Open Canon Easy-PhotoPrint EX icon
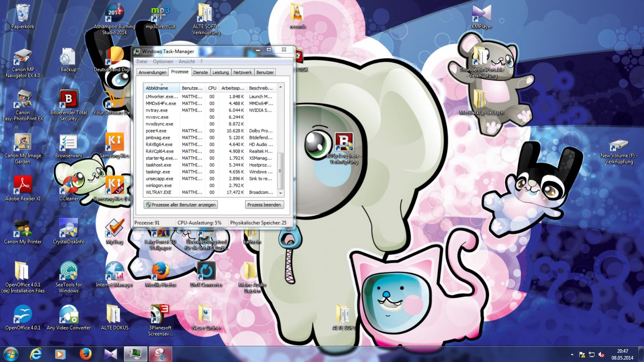 (23, 105)
